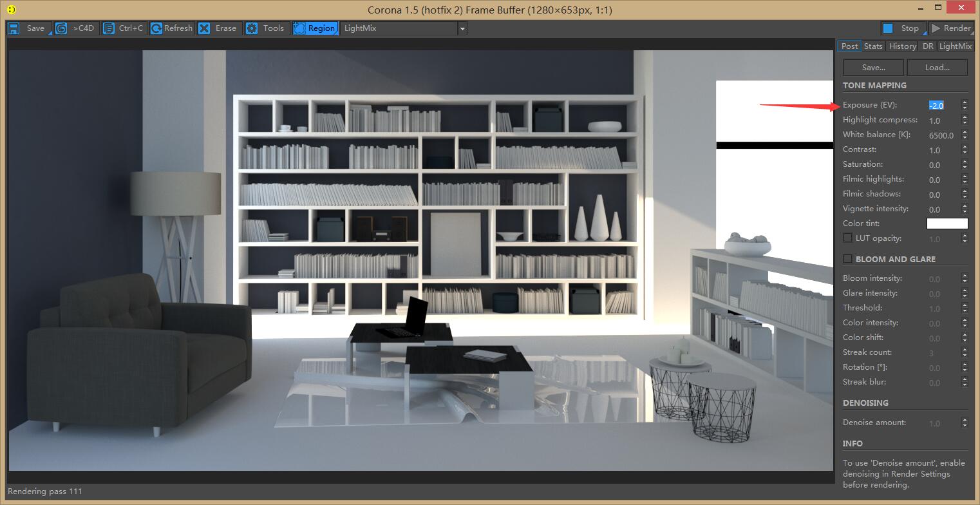Click the Saturation spinner arrows
980x505 pixels.
(x=965, y=165)
